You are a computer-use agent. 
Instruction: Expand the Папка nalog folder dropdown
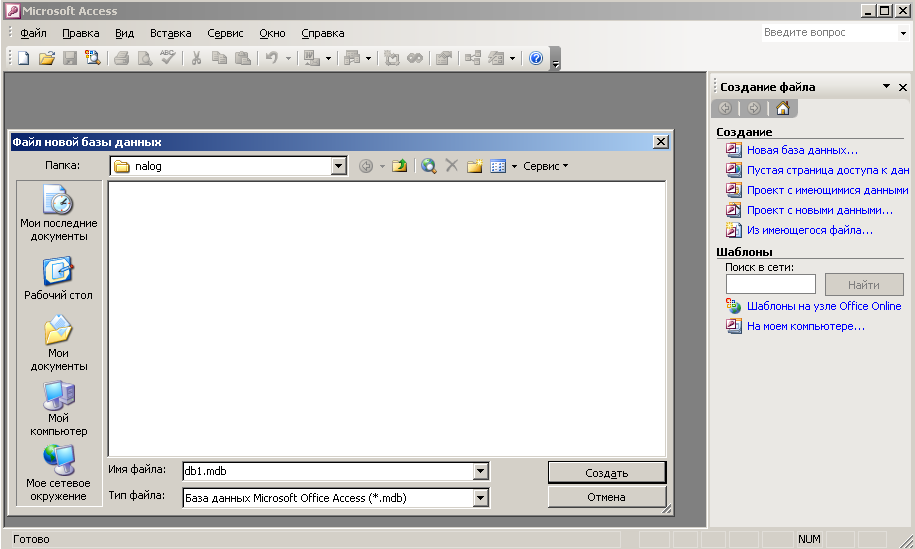pyautogui.click(x=338, y=166)
